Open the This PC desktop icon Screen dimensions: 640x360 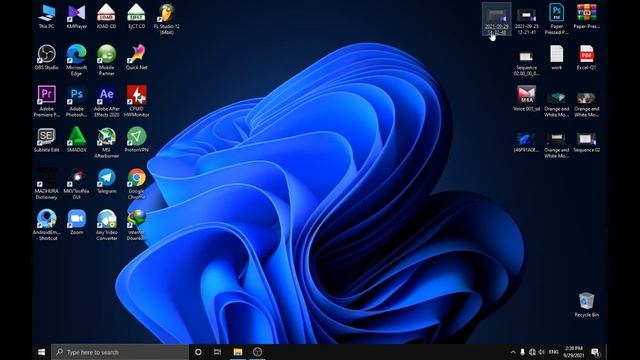47,17
